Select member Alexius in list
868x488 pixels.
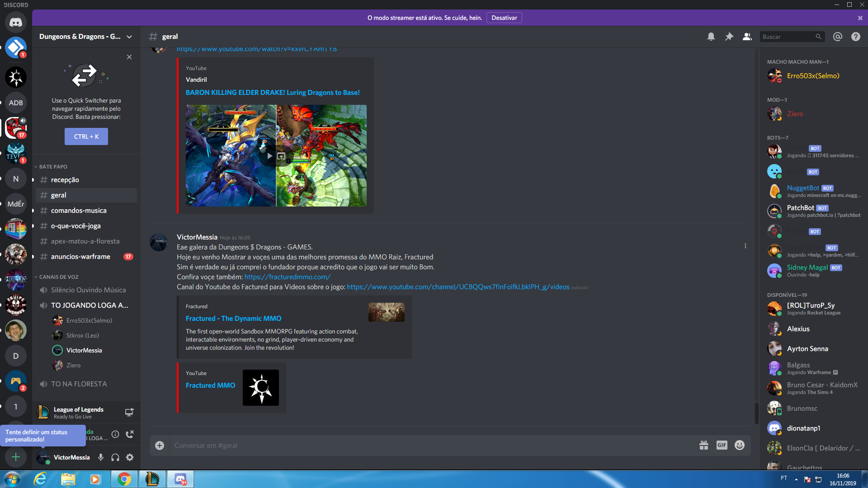(813, 329)
